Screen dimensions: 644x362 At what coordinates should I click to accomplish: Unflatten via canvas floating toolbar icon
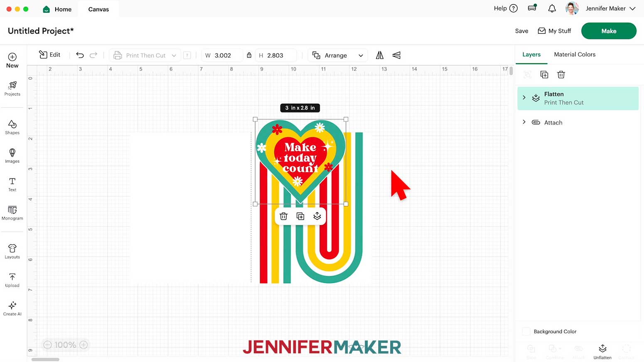pyautogui.click(x=317, y=216)
